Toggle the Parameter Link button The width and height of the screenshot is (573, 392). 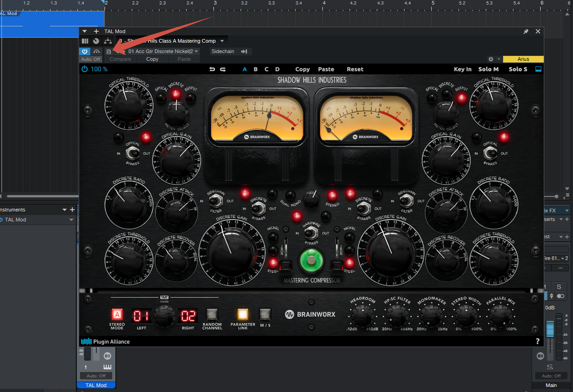243,314
